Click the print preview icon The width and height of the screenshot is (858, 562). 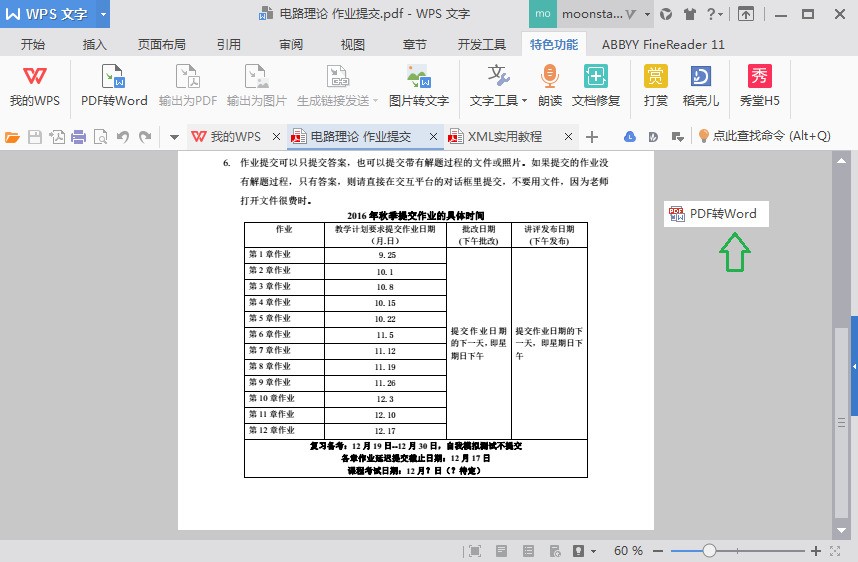(x=101, y=137)
